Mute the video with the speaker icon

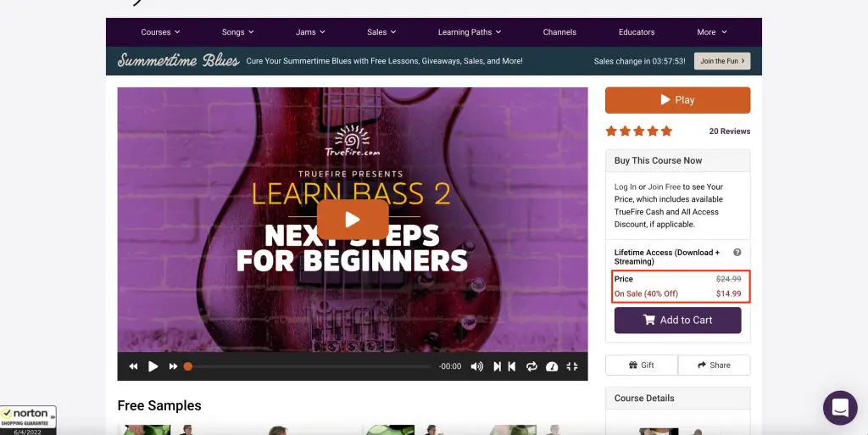click(x=476, y=366)
